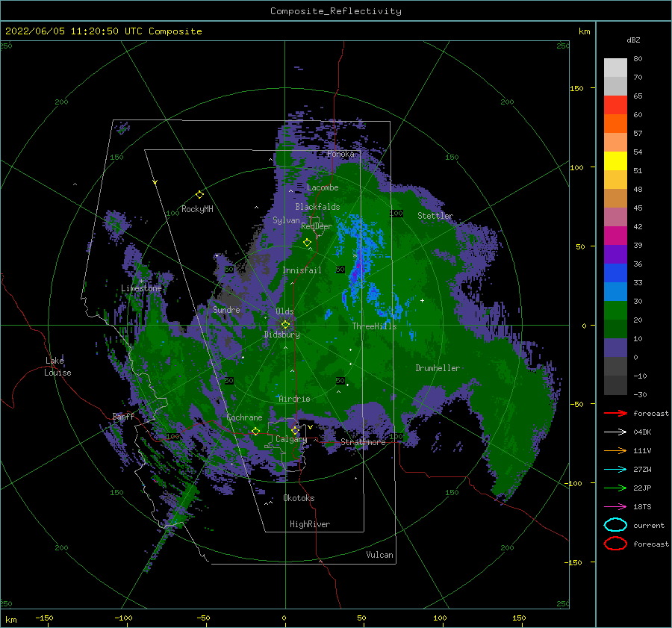Image resolution: width=672 pixels, height=628 pixels.
Task: Click the yellow diamond marker at Calgary
Action: tap(295, 430)
